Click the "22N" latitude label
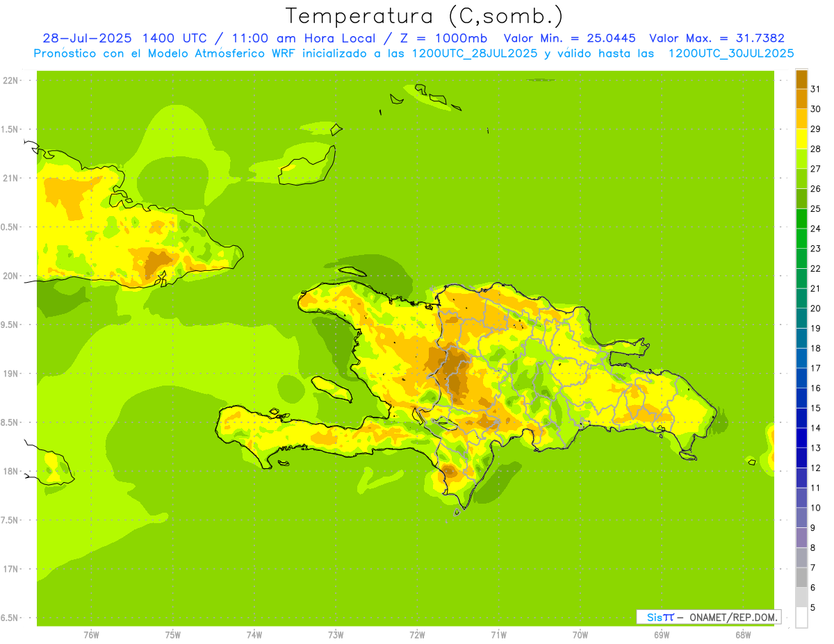 [11, 81]
